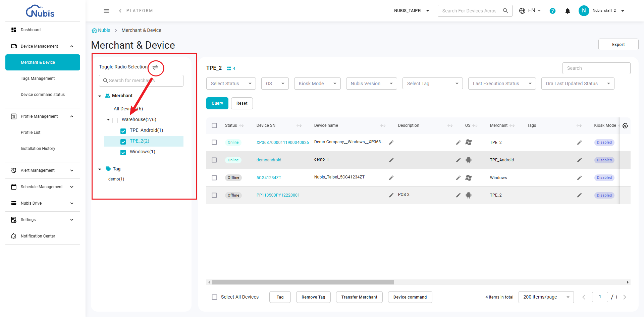Click the Nubis logo
644x317 pixels.
click(40, 11)
